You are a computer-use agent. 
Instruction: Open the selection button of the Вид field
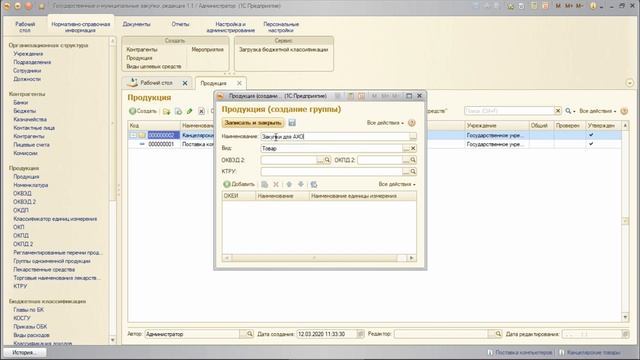point(406,149)
